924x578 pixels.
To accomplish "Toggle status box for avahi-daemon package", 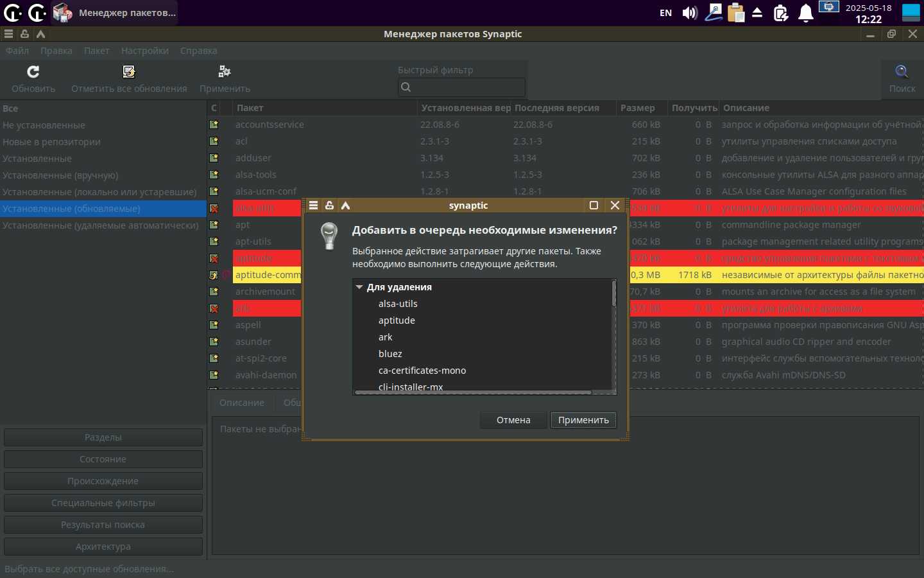I will (x=214, y=375).
